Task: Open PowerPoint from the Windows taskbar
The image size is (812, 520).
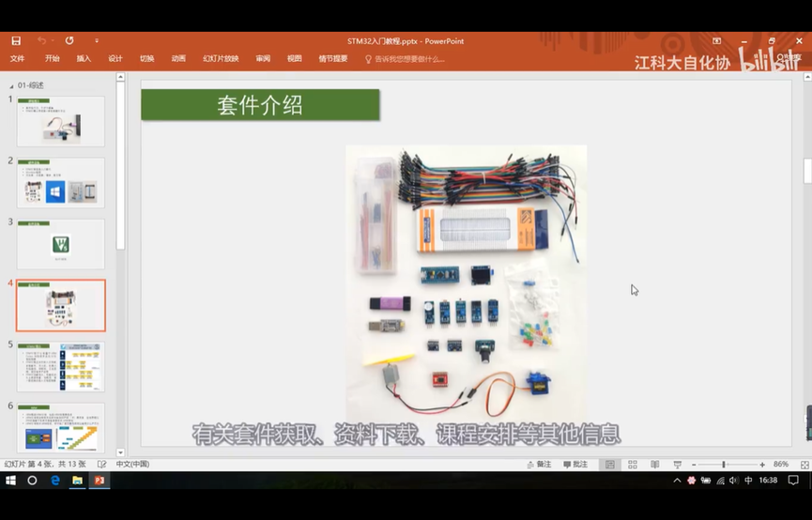Action: coord(100,481)
